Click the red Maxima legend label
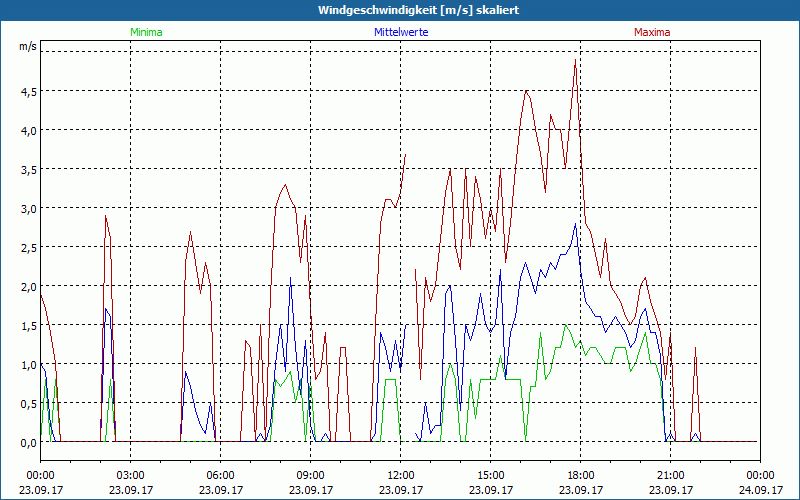Viewport: 800px width, 500px height. pos(652,32)
